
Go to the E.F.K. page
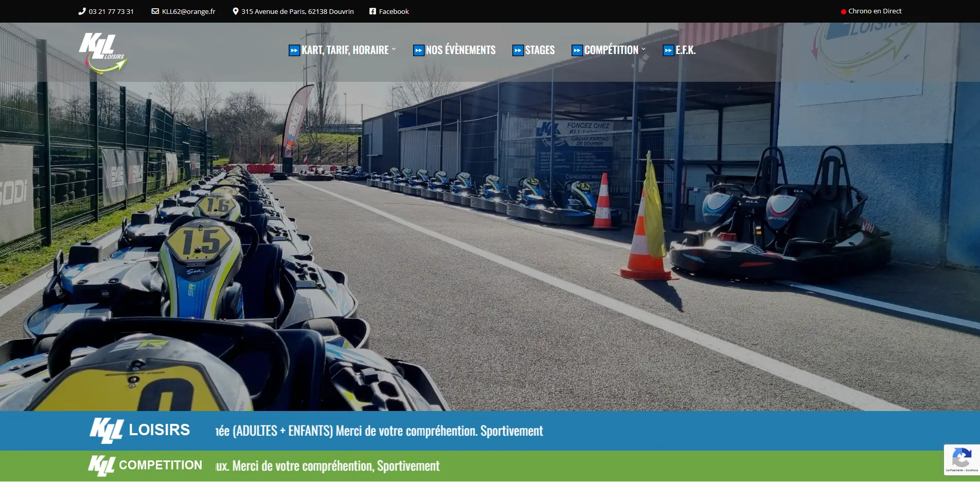click(685, 50)
